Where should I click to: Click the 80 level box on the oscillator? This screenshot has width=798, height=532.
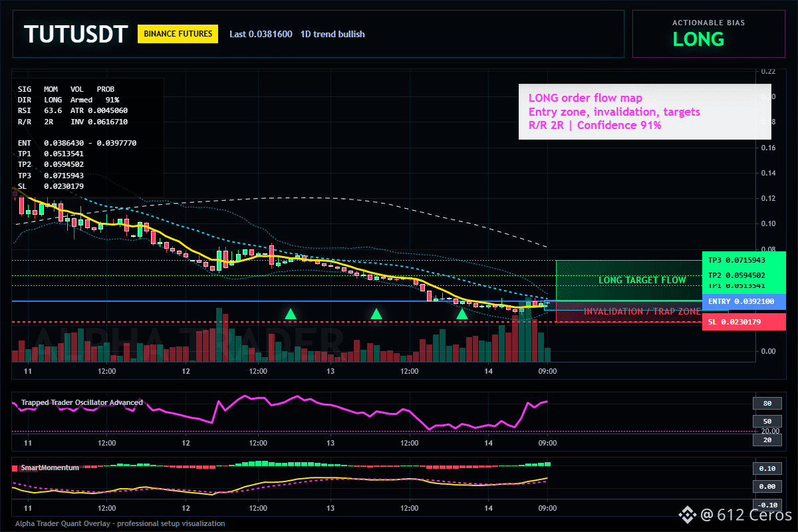pos(767,403)
